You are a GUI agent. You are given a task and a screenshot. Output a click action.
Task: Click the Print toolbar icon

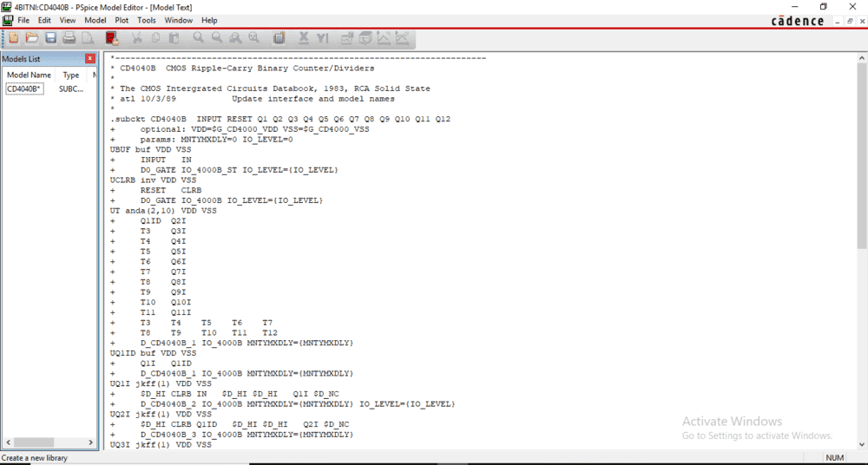click(x=69, y=37)
